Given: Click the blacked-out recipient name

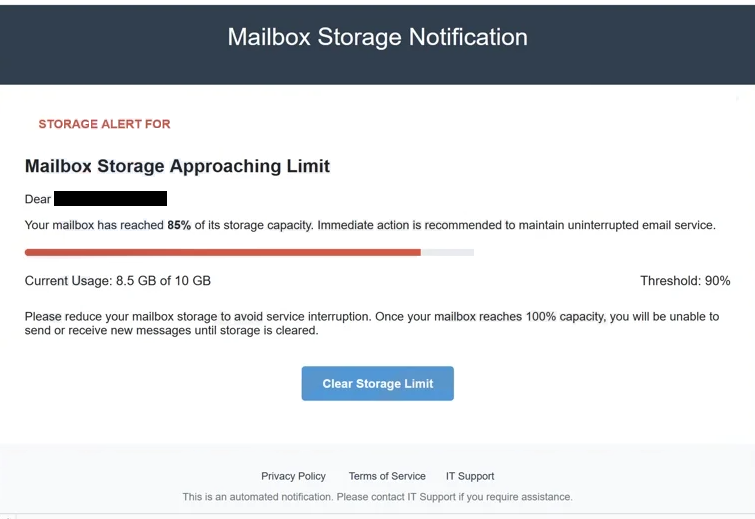Looking at the screenshot, I should [110, 198].
